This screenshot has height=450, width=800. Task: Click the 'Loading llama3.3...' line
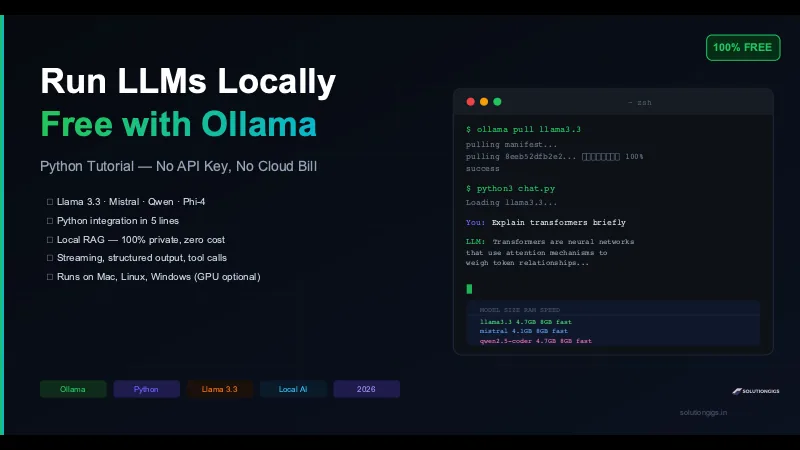click(512, 203)
